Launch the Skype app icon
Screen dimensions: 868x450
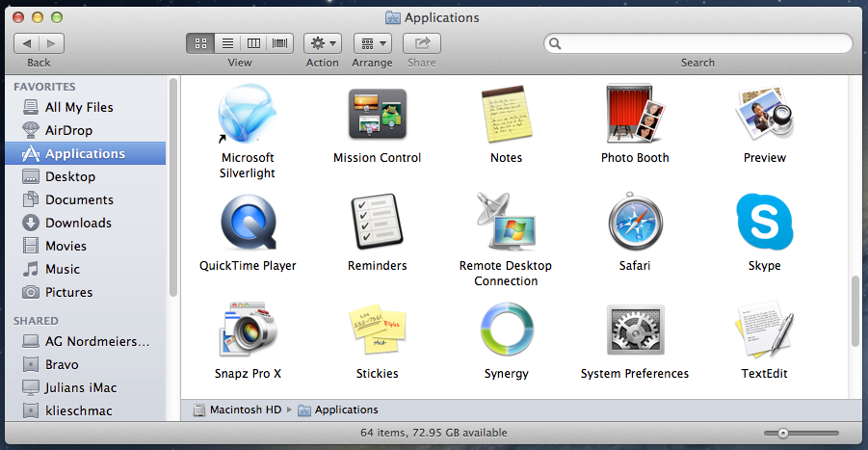coord(764,222)
